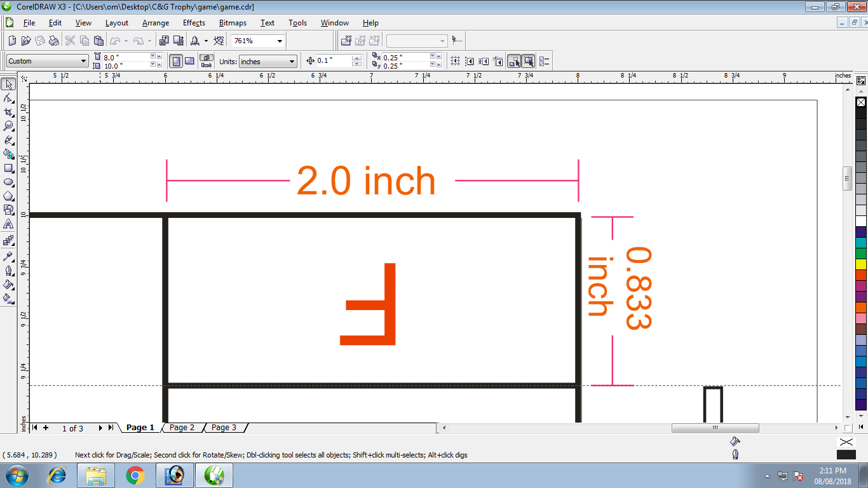Open the Options checklist button
868x488 pixels.
pyautogui.click(x=544, y=61)
